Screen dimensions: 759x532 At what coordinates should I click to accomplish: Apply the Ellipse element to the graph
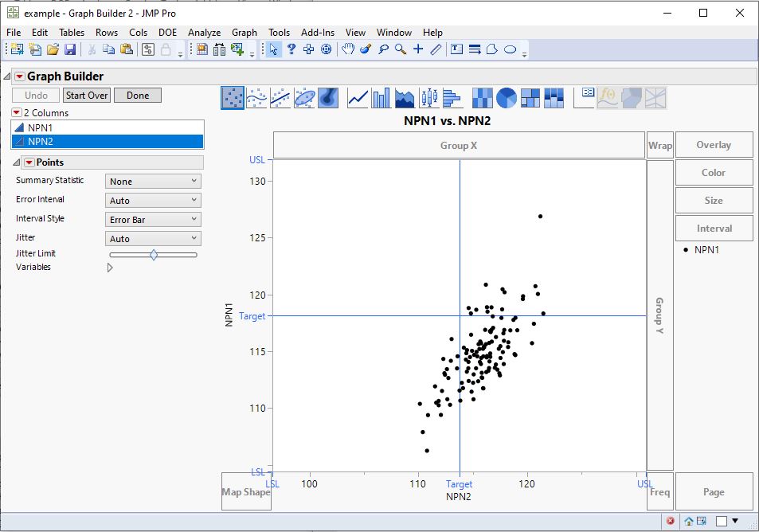tap(304, 96)
